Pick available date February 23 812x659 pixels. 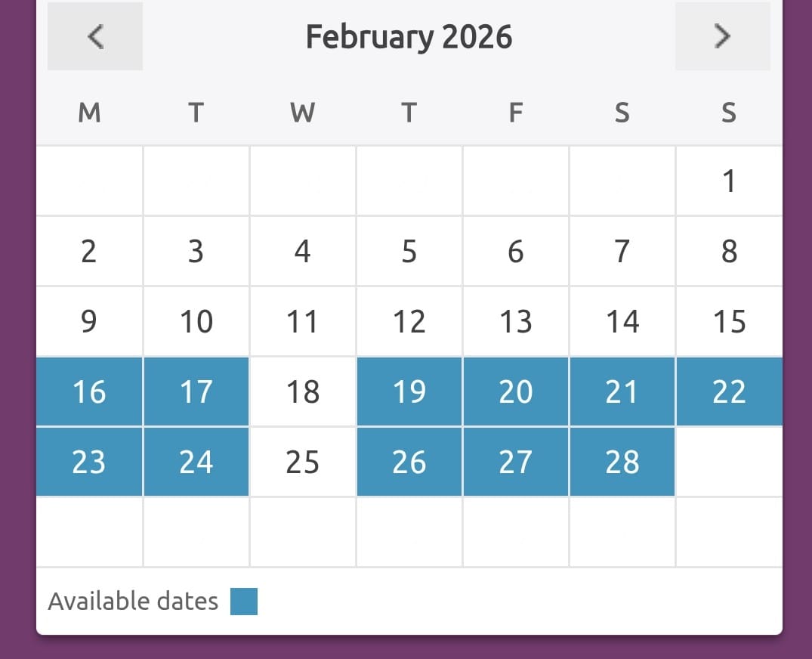pyautogui.click(x=89, y=462)
